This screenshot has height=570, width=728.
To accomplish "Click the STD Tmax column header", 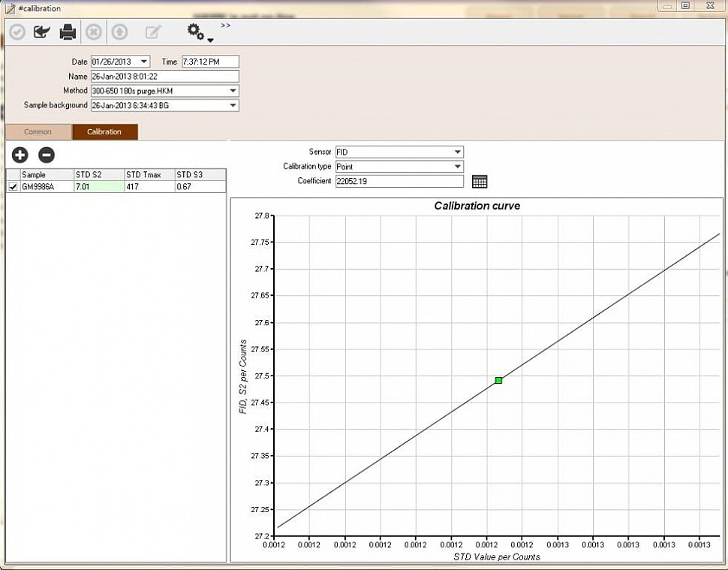I will (150, 175).
